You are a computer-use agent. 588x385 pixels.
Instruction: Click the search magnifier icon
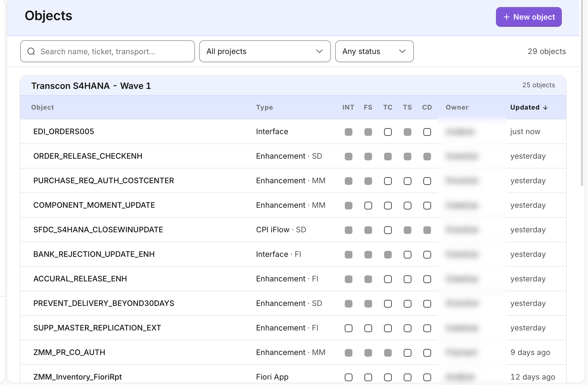[x=31, y=51]
